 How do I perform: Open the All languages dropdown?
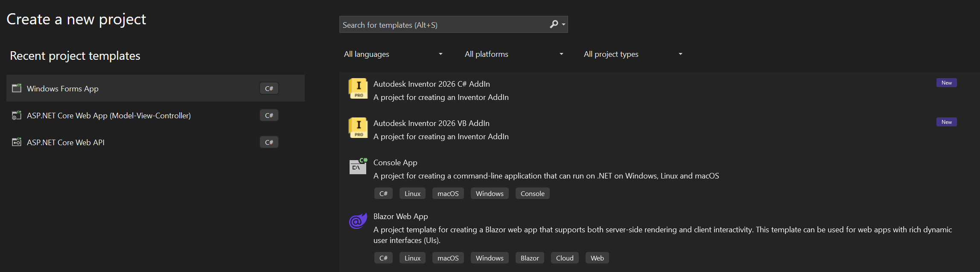(393, 54)
